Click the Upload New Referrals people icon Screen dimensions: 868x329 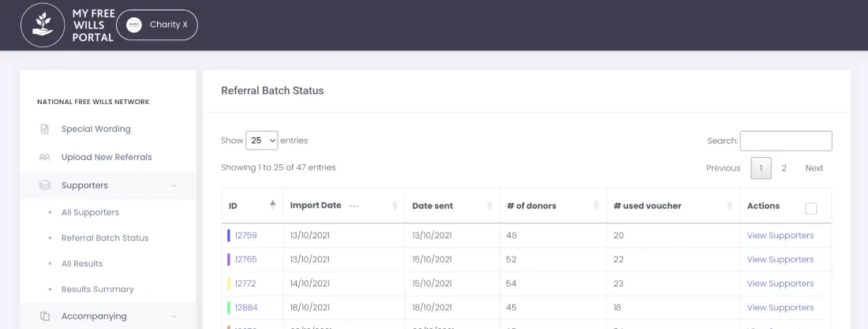(45, 157)
